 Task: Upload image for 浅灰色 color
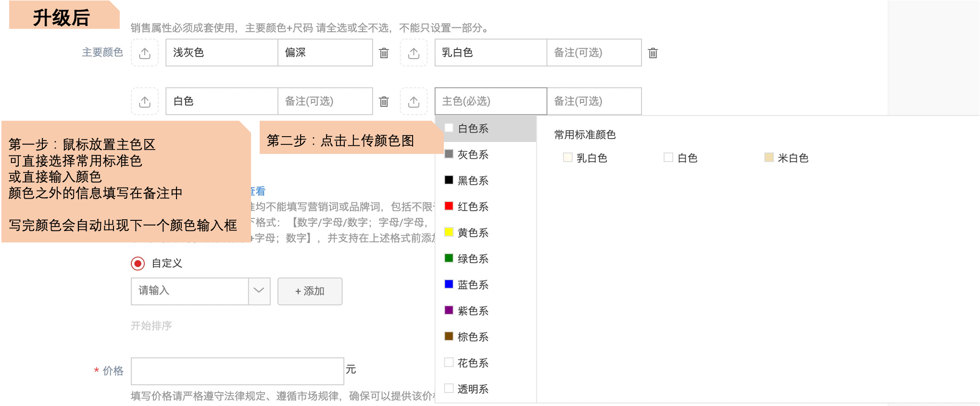click(145, 53)
